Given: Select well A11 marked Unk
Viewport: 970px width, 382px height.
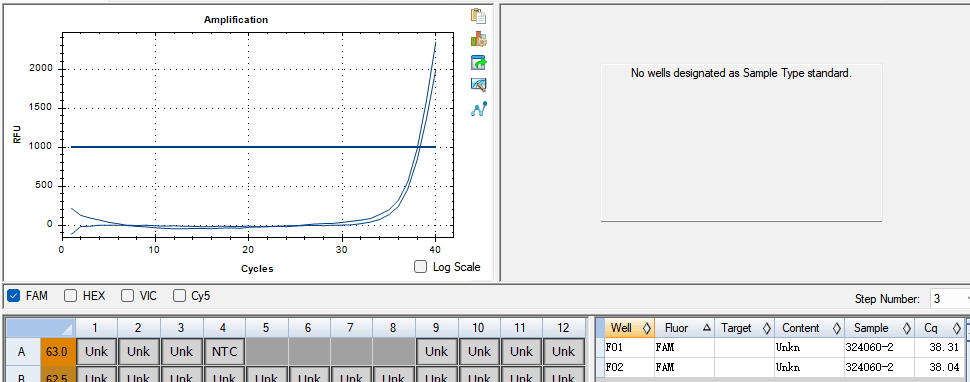Looking at the screenshot, I should tap(521, 352).
